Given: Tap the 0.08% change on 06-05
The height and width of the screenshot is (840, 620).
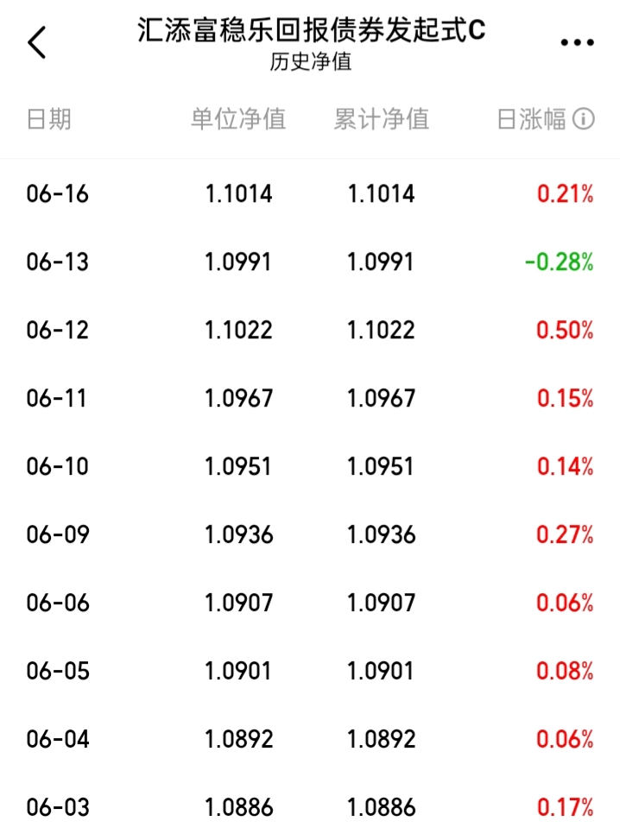Looking at the screenshot, I should click(565, 671).
